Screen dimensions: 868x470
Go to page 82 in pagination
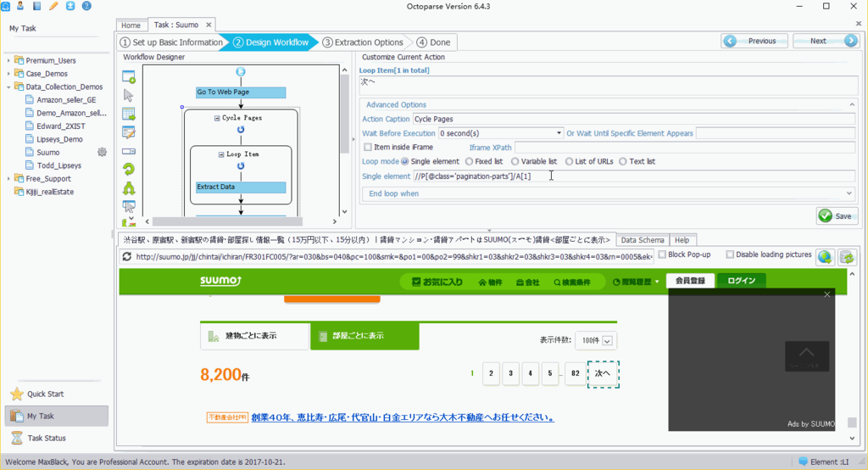576,373
